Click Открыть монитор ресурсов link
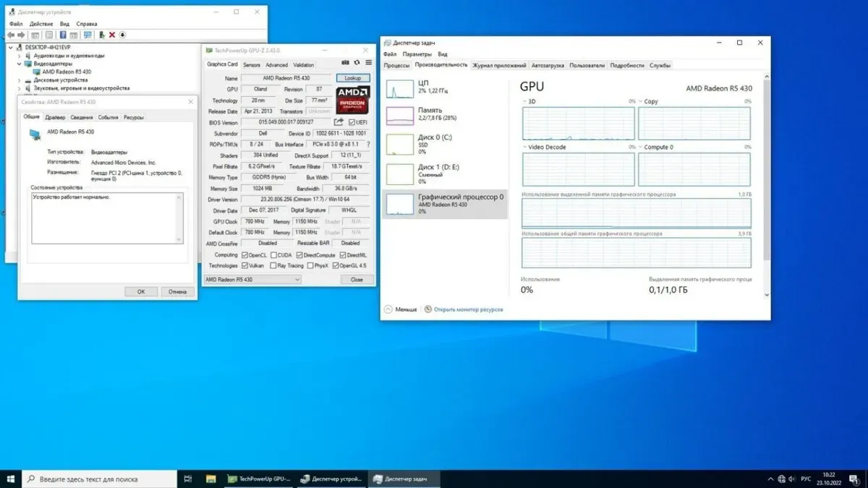This screenshot has width=868, height=488. 467,309
